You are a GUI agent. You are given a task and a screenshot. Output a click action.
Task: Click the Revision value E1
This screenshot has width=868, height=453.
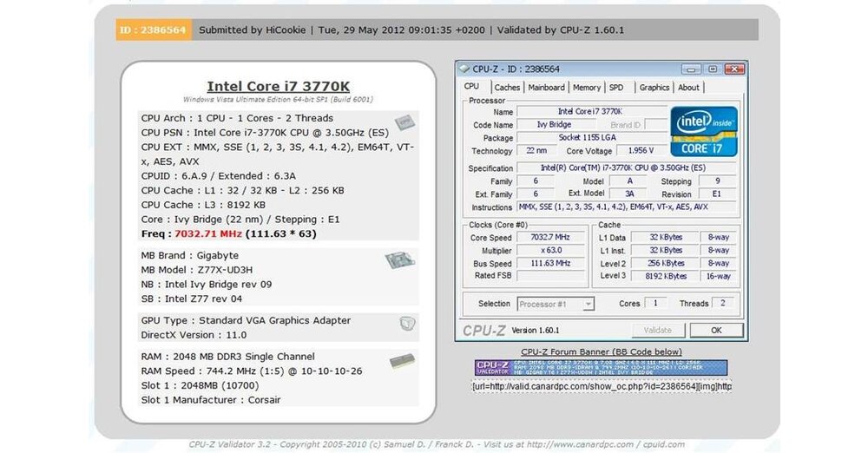pos(718,194)
